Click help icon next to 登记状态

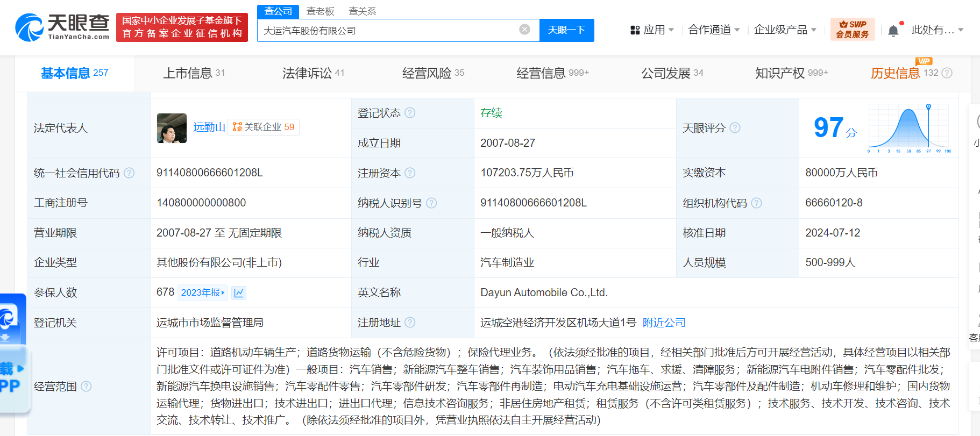point(410,113)
